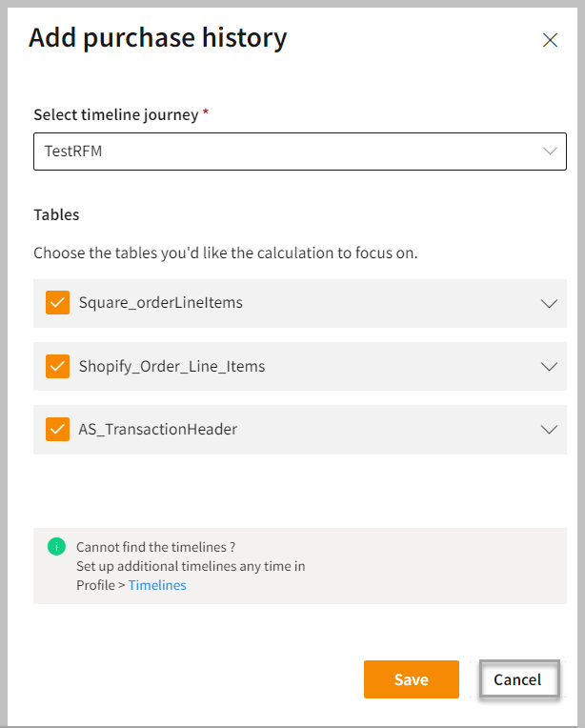
Task: Click the Square_orderLineItems table name
Action: (x=160, y=303)
